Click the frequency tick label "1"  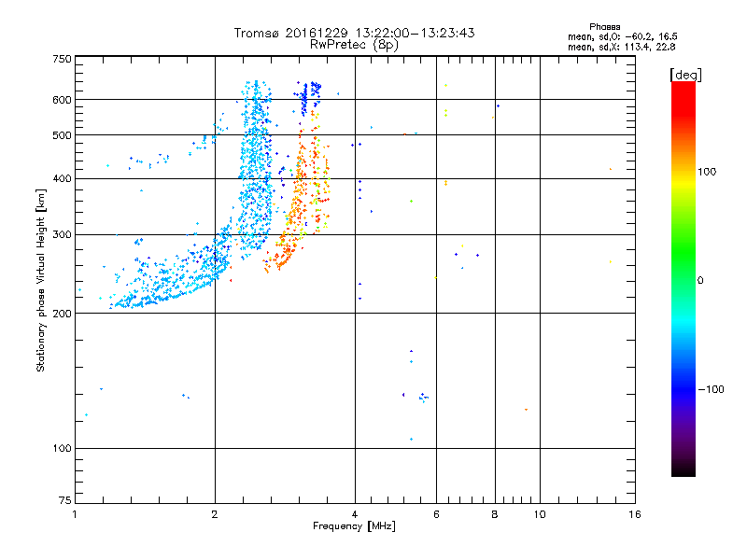pyautogui.click(x=76, y=515)
